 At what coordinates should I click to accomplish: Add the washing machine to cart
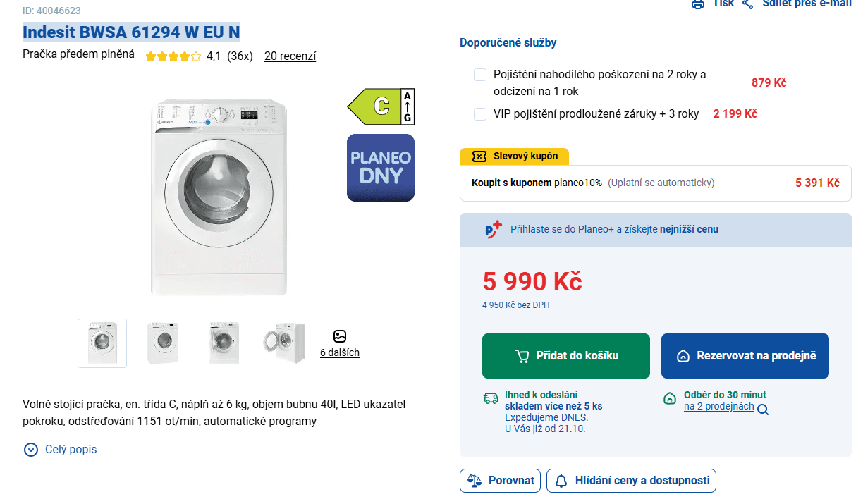pos(566,356)
